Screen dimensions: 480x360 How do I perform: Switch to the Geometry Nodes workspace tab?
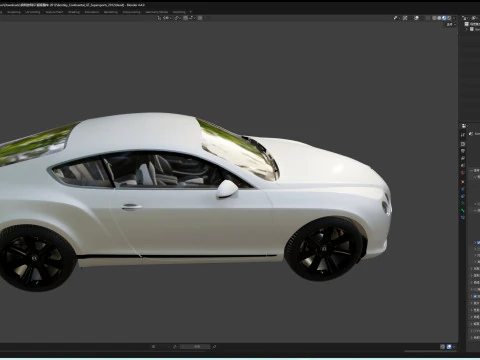click(157, 12)
